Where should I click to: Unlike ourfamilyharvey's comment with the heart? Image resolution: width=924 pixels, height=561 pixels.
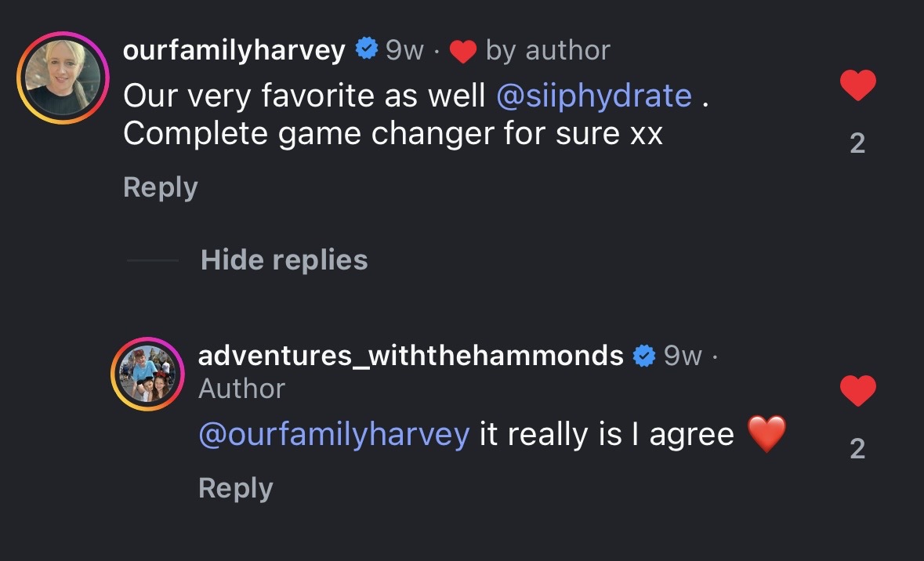(857, 85)
